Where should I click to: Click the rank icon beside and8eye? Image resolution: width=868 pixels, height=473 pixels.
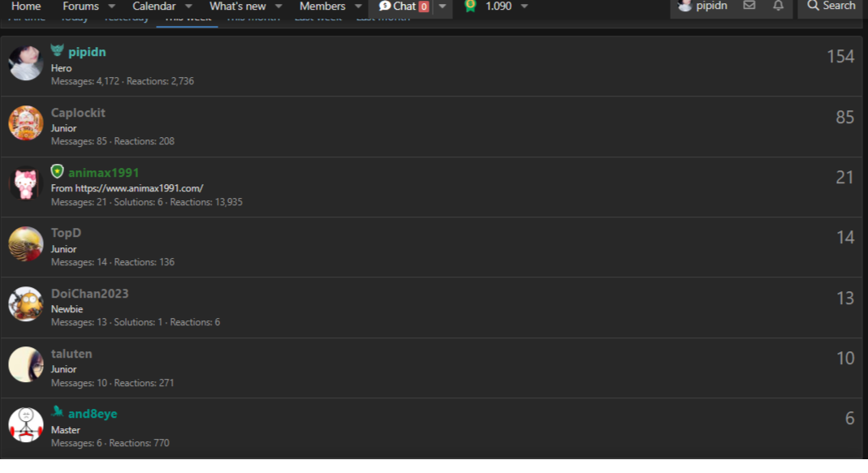point(57,411)
